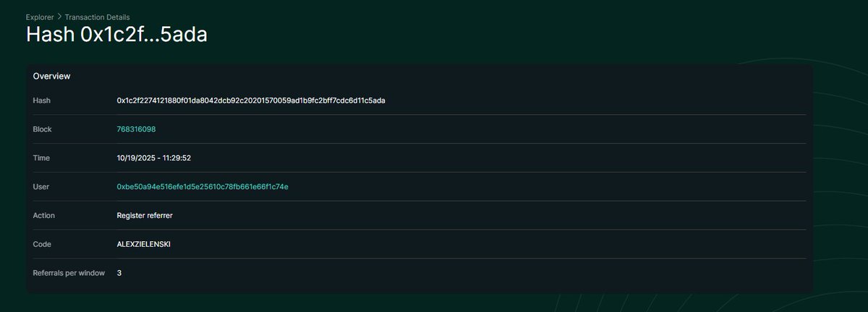Viewport: 868px width, 312px height.
Task: Open block 768316098 link
Action: pyautogui.click(x=136, y=129)
